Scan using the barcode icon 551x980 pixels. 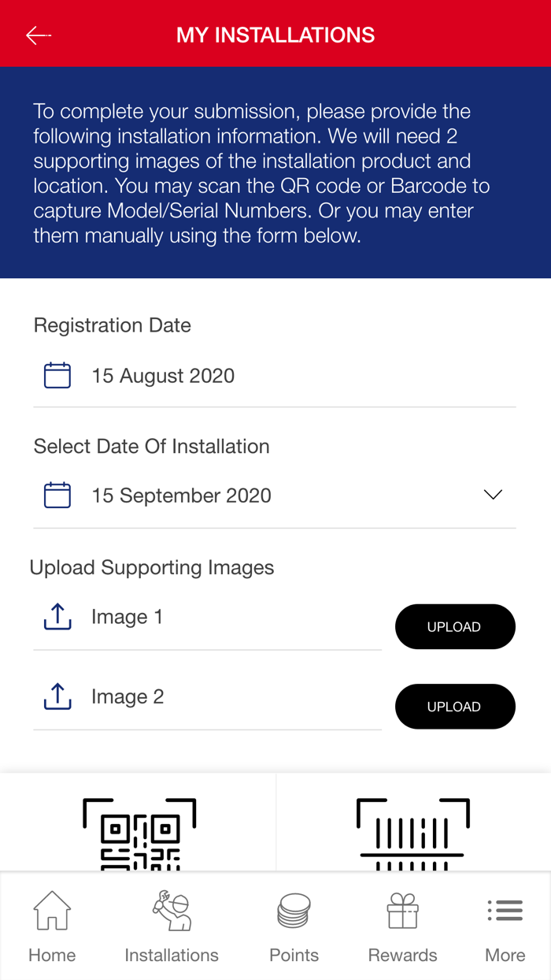(x=413, y=833)
